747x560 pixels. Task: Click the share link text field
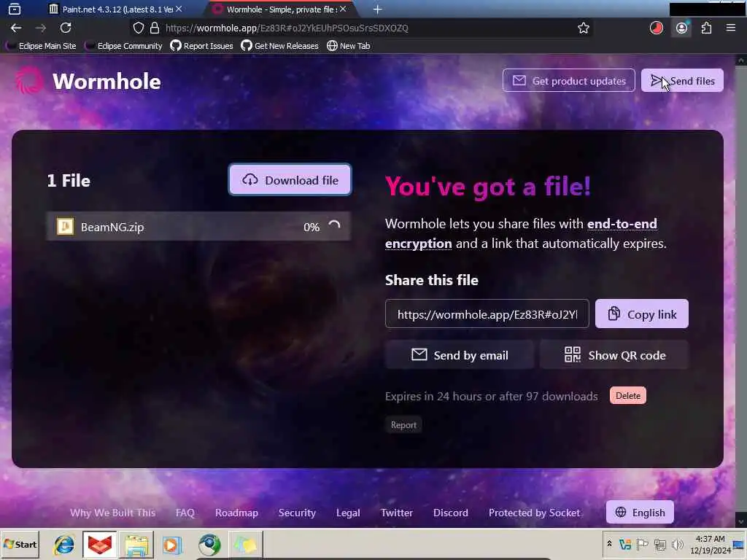tap(487, 314)
